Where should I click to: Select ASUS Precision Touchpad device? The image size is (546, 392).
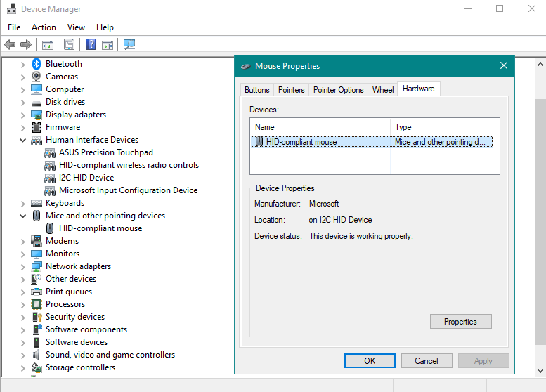pos(106,152)
